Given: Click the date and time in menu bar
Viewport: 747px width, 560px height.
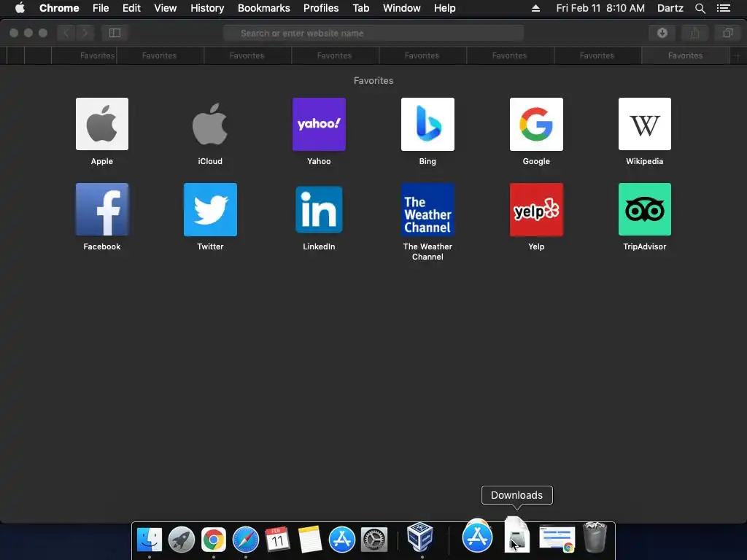Looking at the screenshot, I should [x=600, y=8].
